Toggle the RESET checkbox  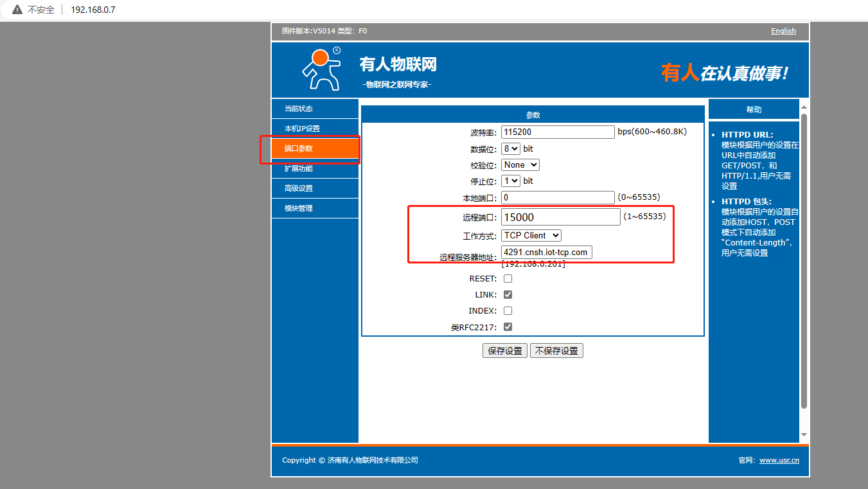point(508,279)
